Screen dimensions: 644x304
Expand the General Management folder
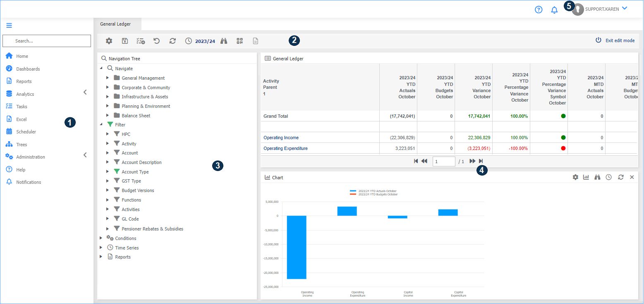click(x=108, y=78)
